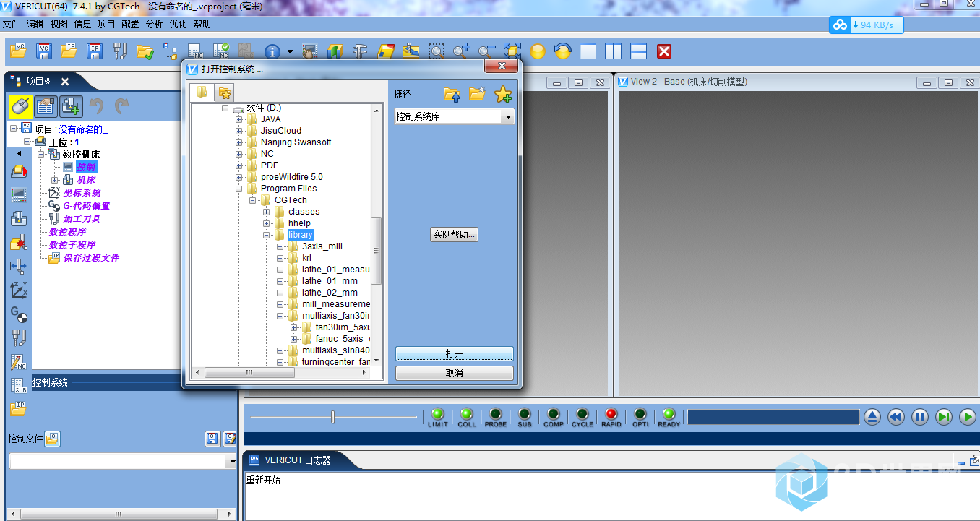Open the 编辑 menu
The height and width of the screenshot is (521, 980).
coord(35,24)
